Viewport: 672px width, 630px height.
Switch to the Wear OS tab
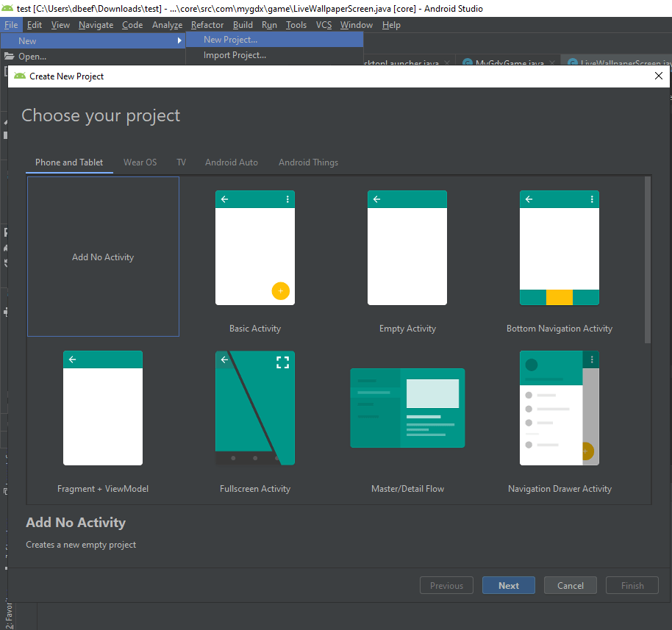pos(140,162)
